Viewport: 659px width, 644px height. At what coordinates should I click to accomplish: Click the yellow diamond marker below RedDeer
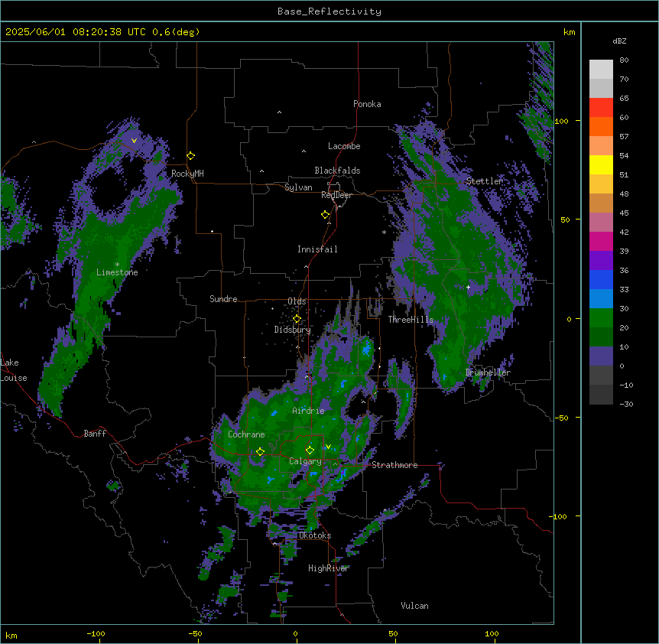pyautogui.click(x=325, y=215)
